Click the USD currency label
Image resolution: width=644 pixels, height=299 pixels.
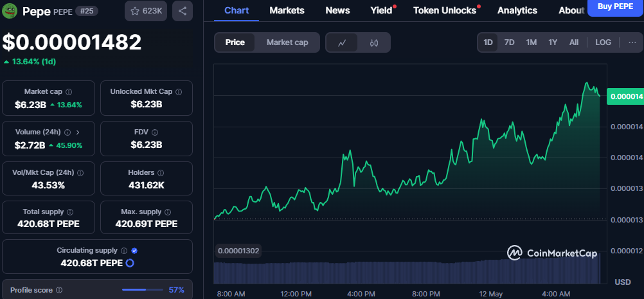[623, 282]
